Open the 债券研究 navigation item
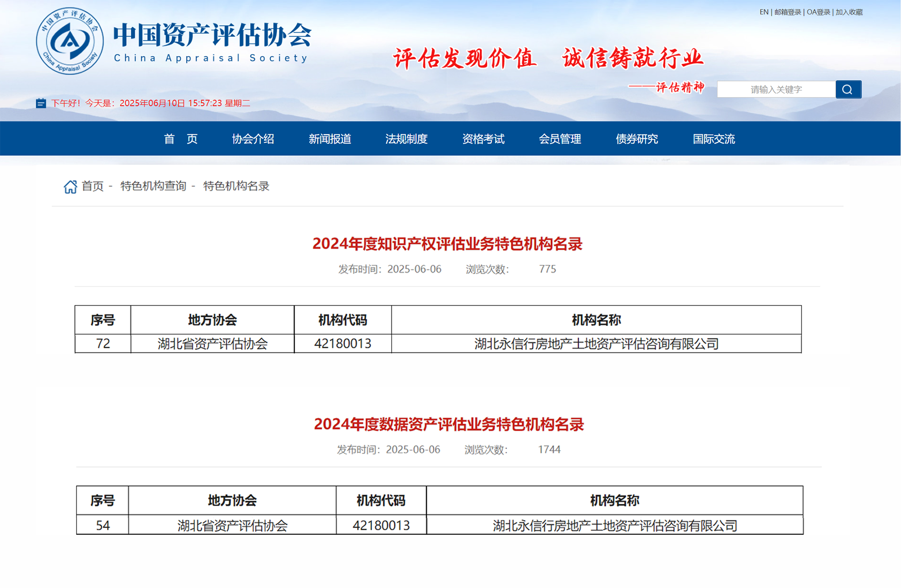Screen dimensions: 901x588 [637, 139]
